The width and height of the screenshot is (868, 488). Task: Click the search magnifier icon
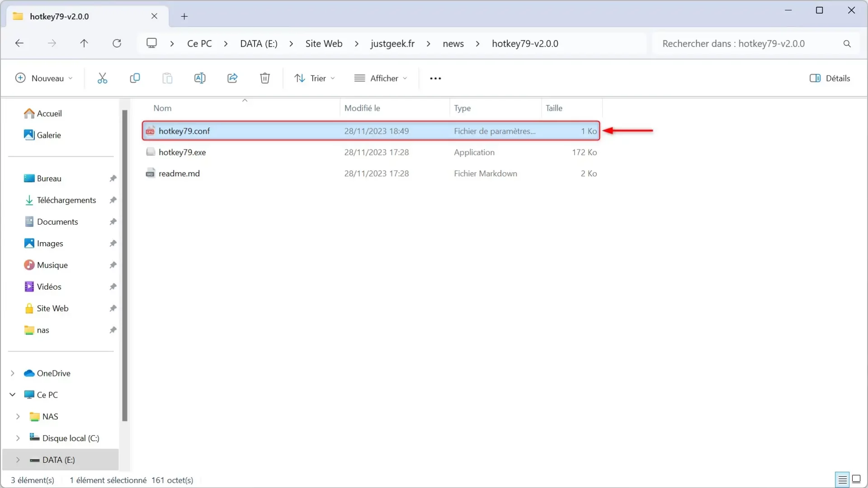tap(847, 44)
